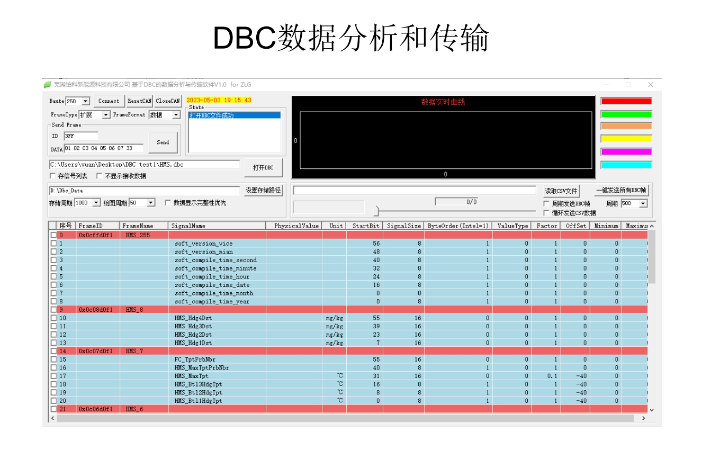The width and height of the screenshot is (720, 450).
Task: Click the Send Frame DATA input field
Action: [x=103, y=148]
